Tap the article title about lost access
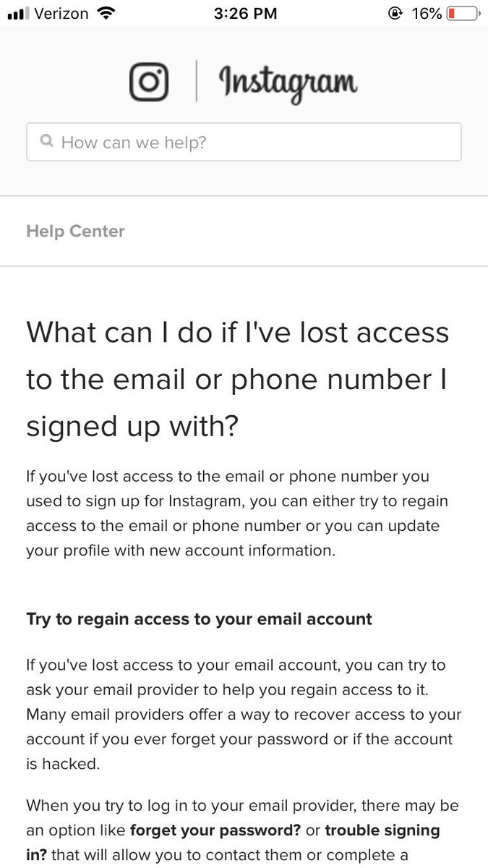Image resolution: width=488 pixels, height=868 pixels. tap(238, 380)
